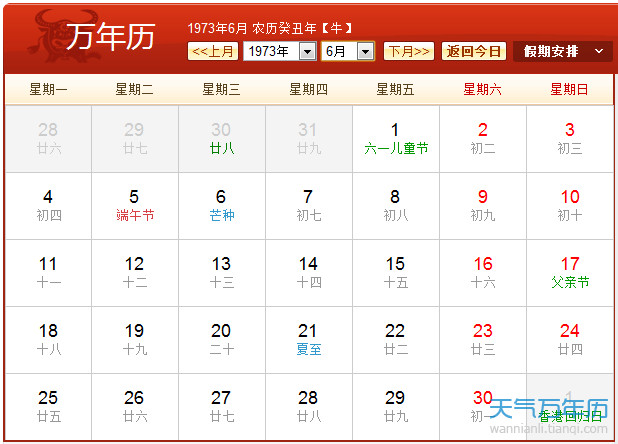Image resolution: width=618 pixels, height=444 pixels.
Task: Select June 5 端午节
Action: [x=135, y=206]
